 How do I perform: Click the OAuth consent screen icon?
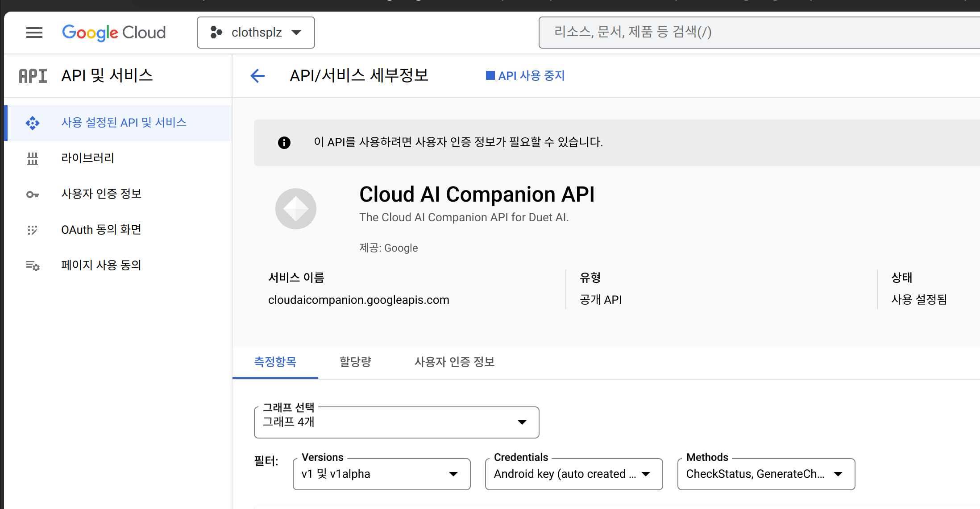[x=33, y=230]
